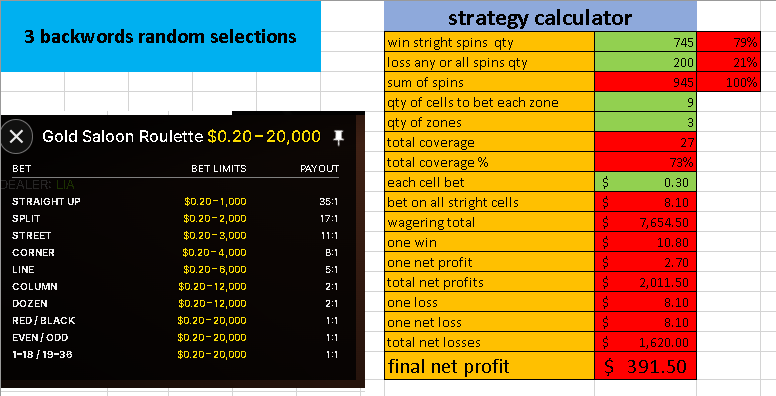Select the RED / BLACK bet row
Screen dimensions: 776x396
point(175,320)
